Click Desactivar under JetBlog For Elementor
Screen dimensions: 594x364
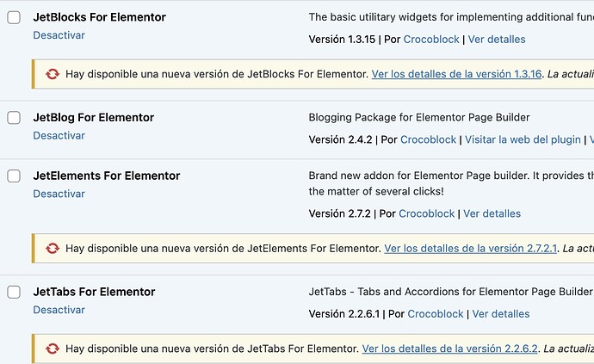click(x=59, y=136)
